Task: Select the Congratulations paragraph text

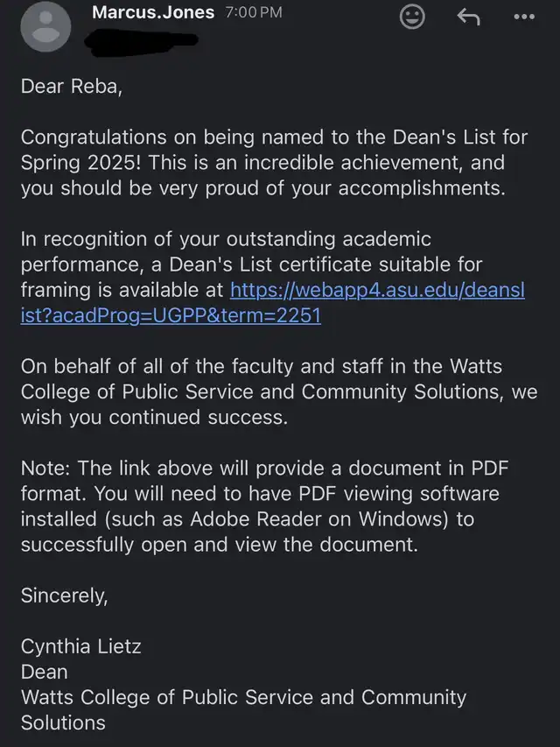Action: coord(274,163)
